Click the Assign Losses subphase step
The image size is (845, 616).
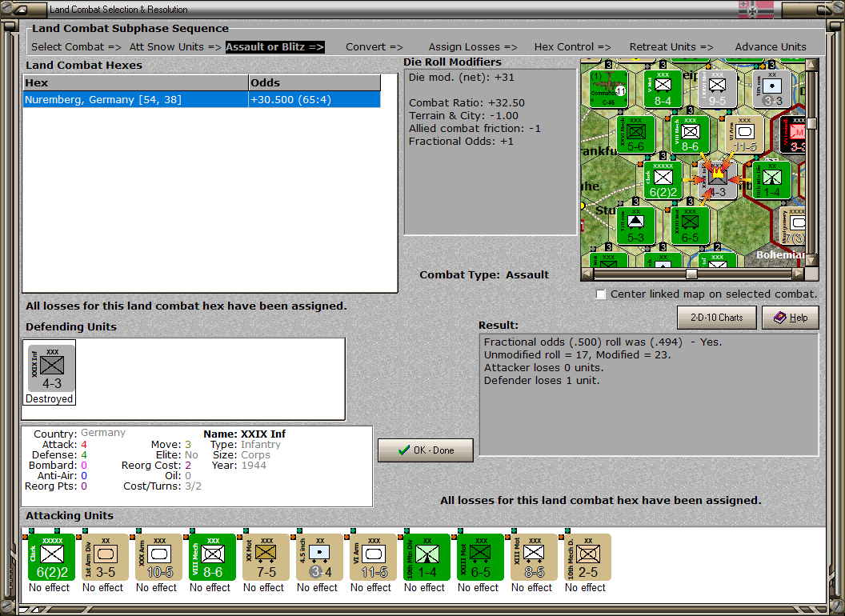[x=473, y=47]
